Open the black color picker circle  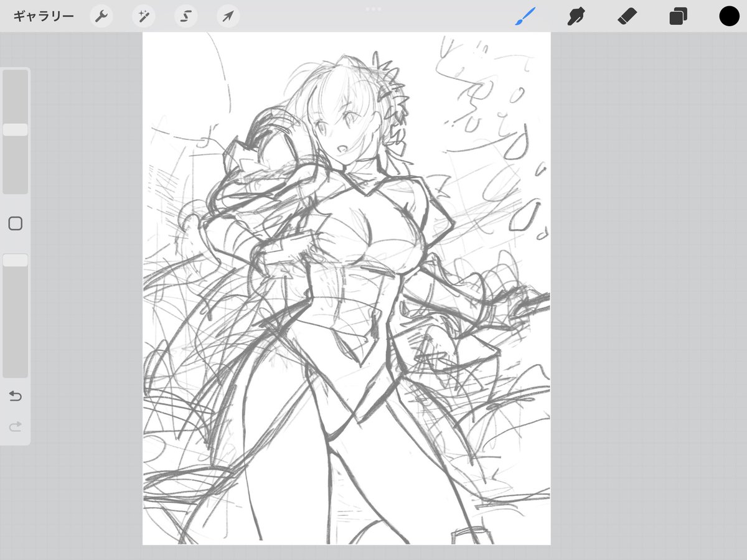coord(729,16)
